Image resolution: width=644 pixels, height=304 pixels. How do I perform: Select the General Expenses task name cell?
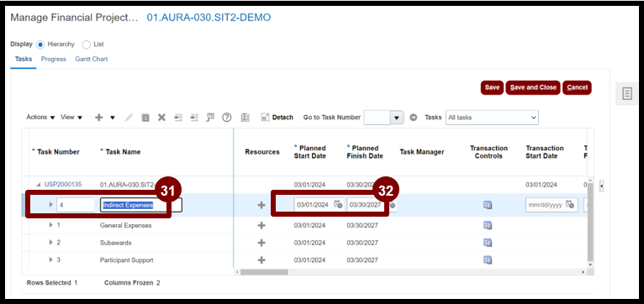[x=125, y=225]
